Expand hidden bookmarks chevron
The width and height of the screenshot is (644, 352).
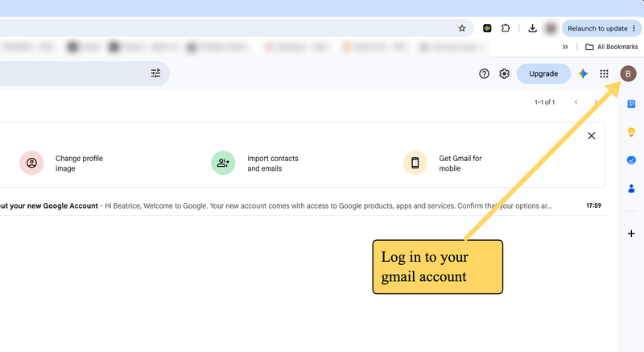click(x=565, y=47)
